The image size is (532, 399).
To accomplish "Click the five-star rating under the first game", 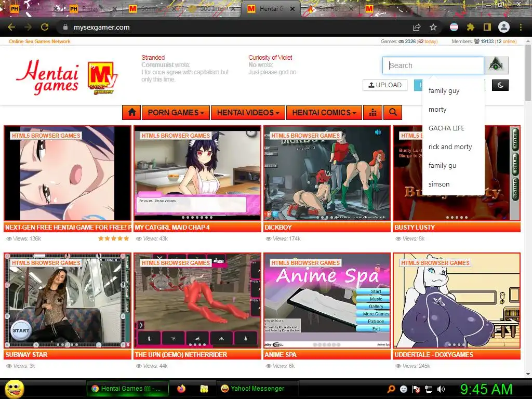I will point(113,238).
